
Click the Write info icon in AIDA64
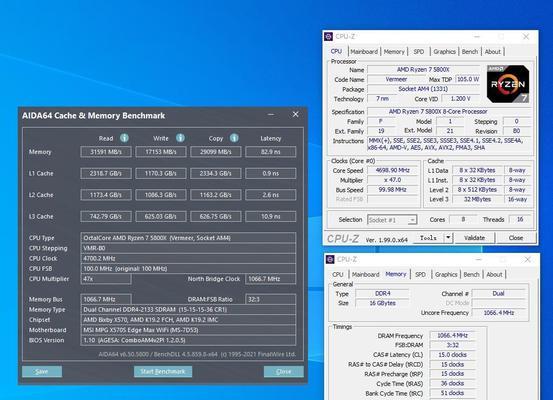click(180, 138)
